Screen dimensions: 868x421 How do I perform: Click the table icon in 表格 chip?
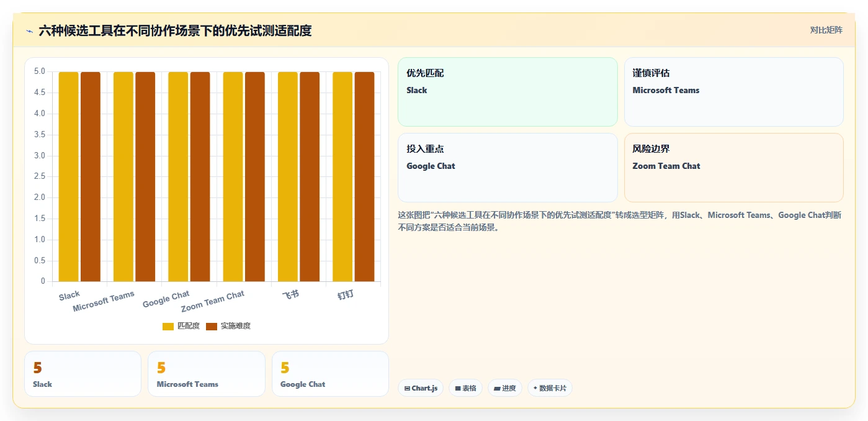coord(458,388)
